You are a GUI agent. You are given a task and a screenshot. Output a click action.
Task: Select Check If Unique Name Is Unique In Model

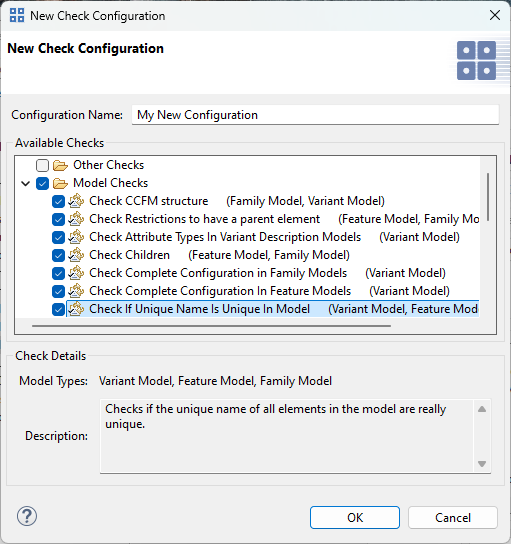tap(273, 309)
